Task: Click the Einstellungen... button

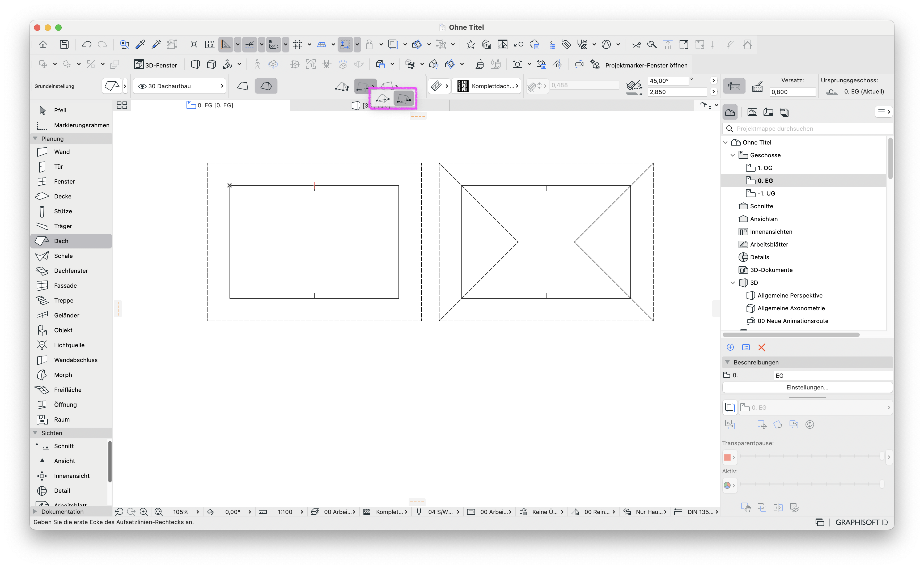Action: point(807,387)
